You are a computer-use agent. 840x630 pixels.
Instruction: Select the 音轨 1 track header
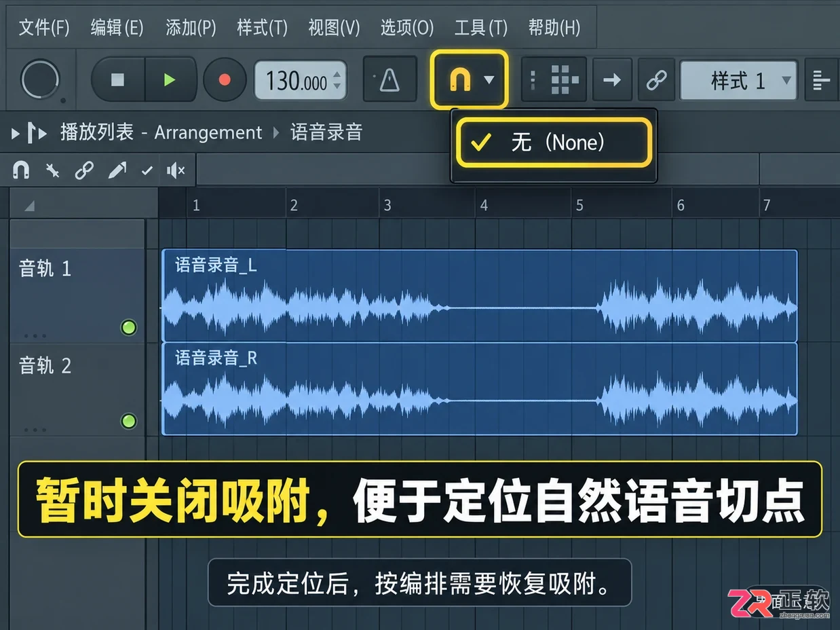(x=77, y=295)
